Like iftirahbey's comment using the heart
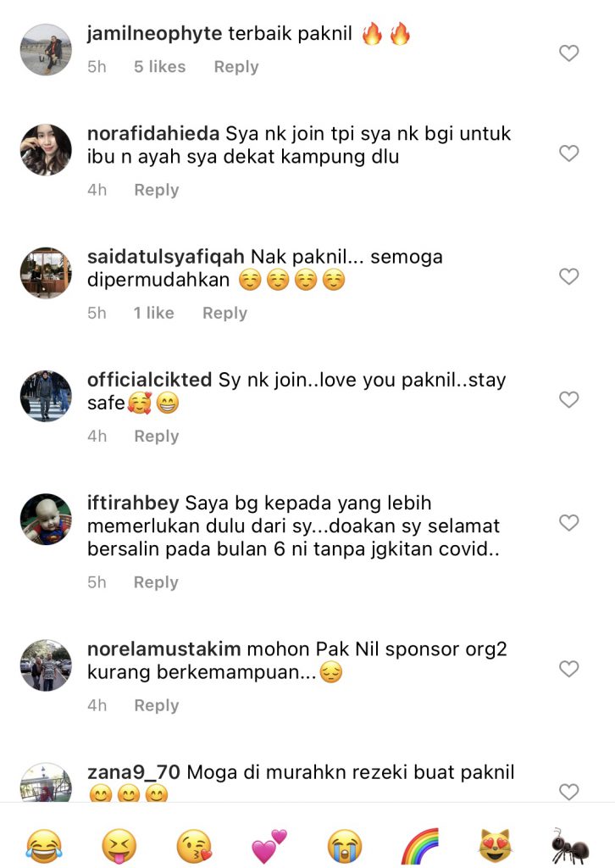Image resolution: width=615 pixels, height=868 pixels. click(x=568, y=522)
